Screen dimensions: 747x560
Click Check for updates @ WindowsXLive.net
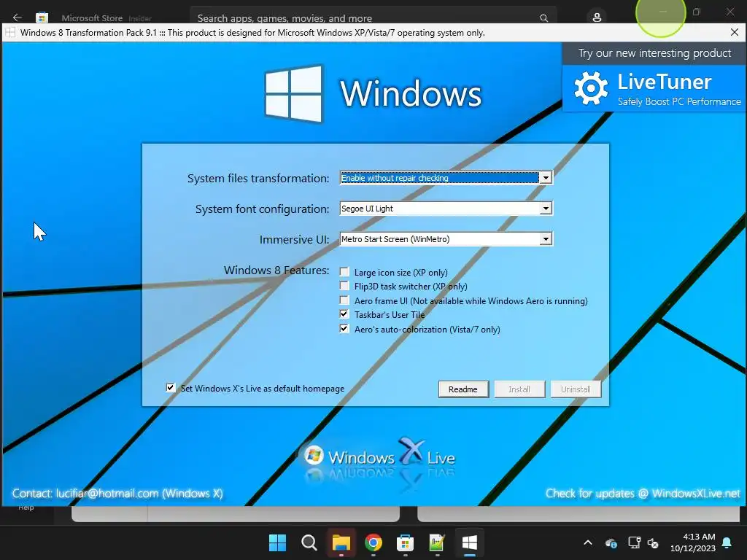pos(643,494)
